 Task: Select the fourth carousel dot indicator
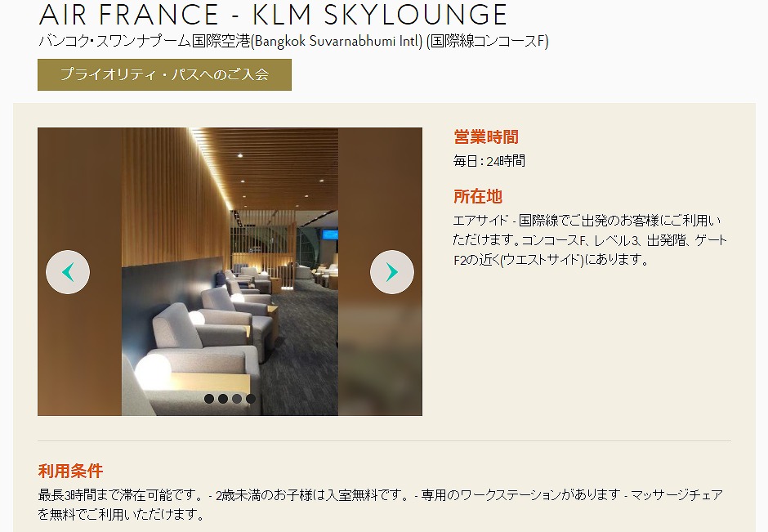coord(250,399)
